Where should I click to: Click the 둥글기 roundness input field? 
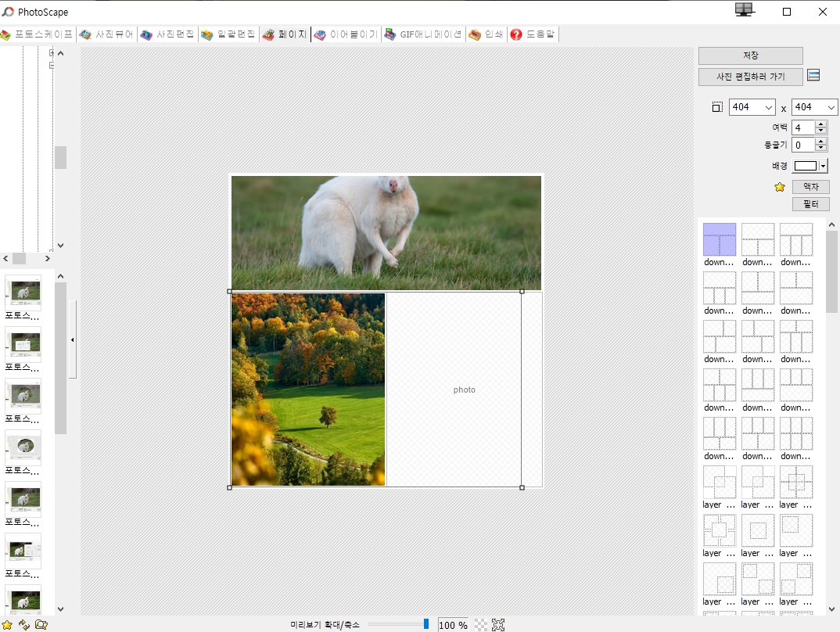click(x=803, y=145)
